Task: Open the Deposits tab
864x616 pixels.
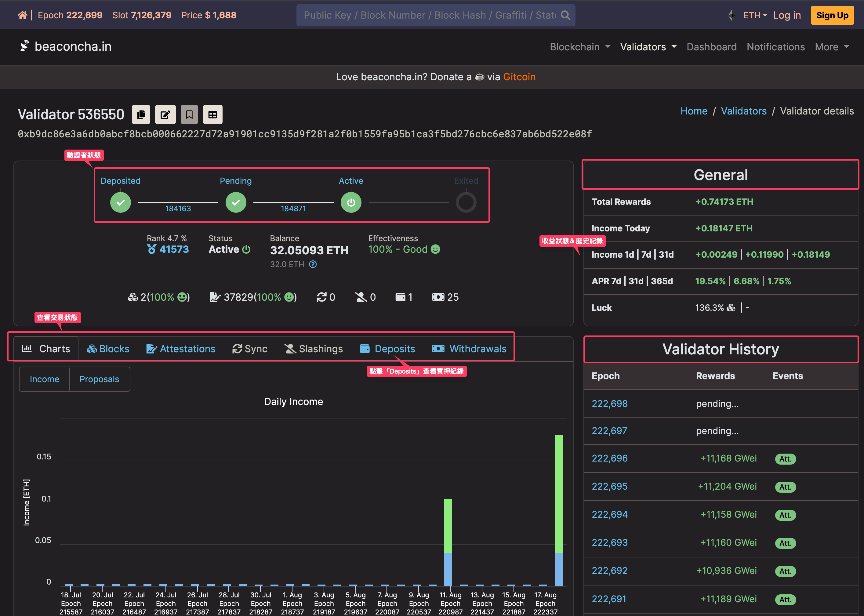Action: 387,349
